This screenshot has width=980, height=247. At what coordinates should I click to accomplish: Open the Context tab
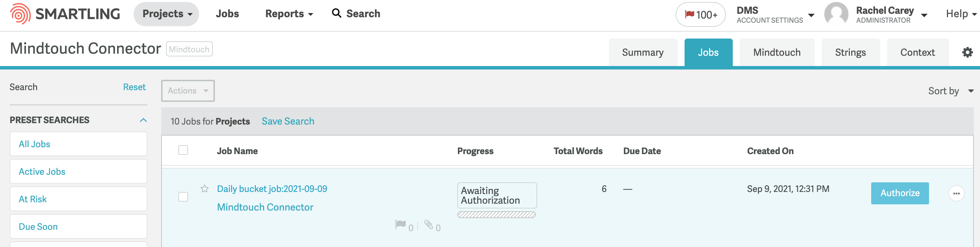[x=917, y=52]
